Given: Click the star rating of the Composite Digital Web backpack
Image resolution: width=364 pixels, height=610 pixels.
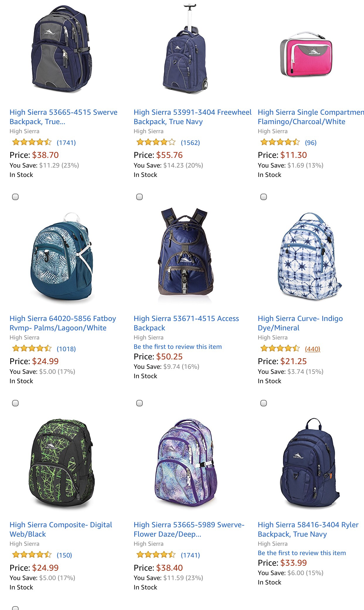Looking at the screenshot, I should pyautogui.click(x=32, y=555).
